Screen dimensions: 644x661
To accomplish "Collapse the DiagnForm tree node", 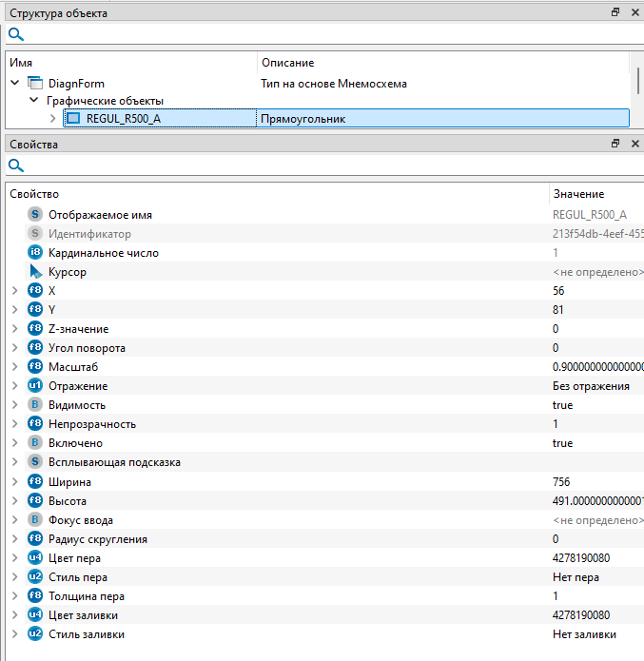I will click(x=14, y=84).
